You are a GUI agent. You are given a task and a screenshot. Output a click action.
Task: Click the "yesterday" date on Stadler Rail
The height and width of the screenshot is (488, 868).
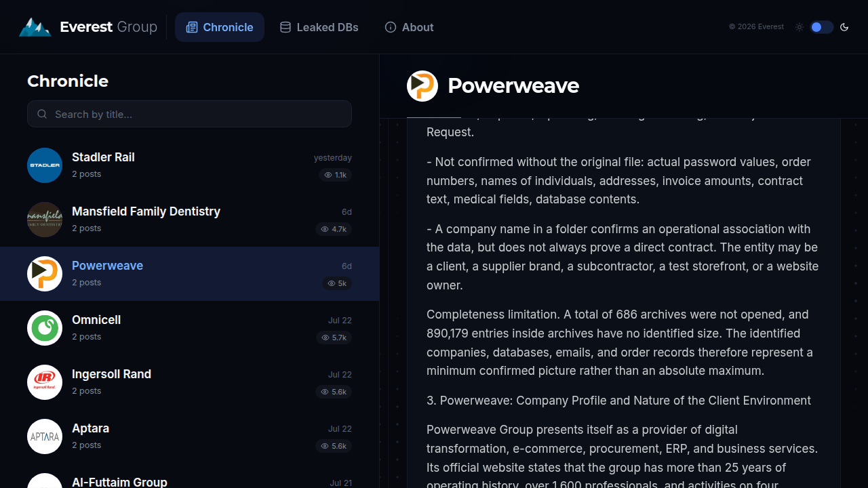click(x=333, y=158)
